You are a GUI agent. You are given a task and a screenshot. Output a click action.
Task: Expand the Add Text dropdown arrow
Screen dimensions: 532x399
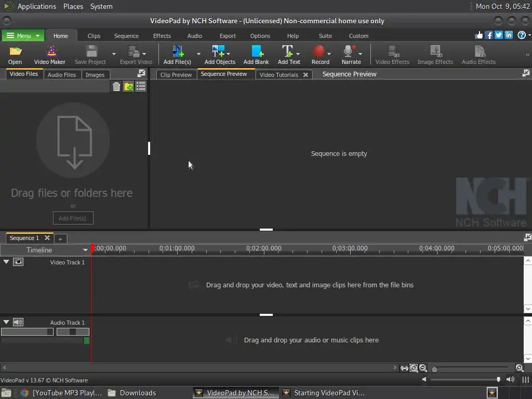click(x=298, y=54)
